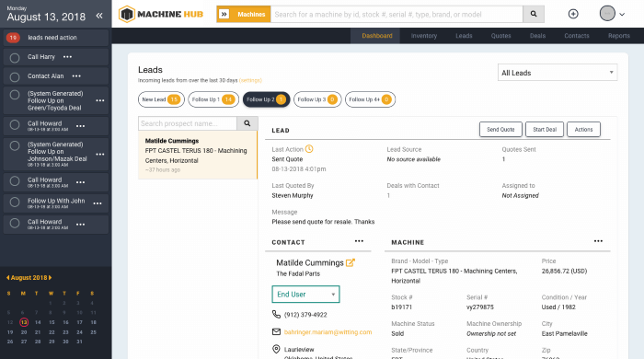Open the Reports tab

(619, 36)
